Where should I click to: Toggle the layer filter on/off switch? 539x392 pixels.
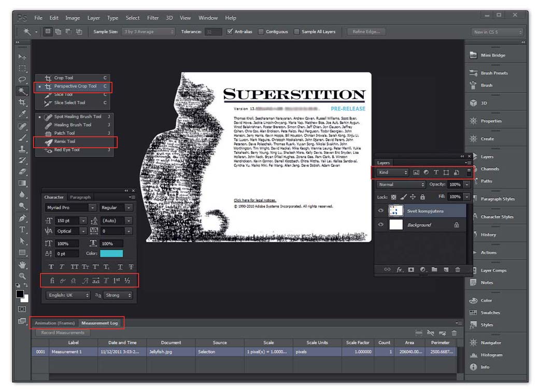(x=469, y=172)
